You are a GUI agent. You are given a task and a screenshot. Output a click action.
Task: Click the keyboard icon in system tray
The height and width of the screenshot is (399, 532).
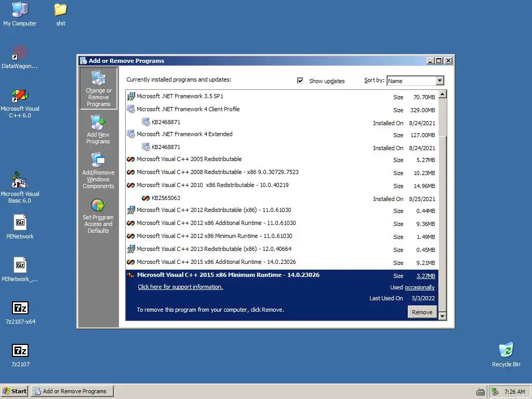click(x=481, y=392)
